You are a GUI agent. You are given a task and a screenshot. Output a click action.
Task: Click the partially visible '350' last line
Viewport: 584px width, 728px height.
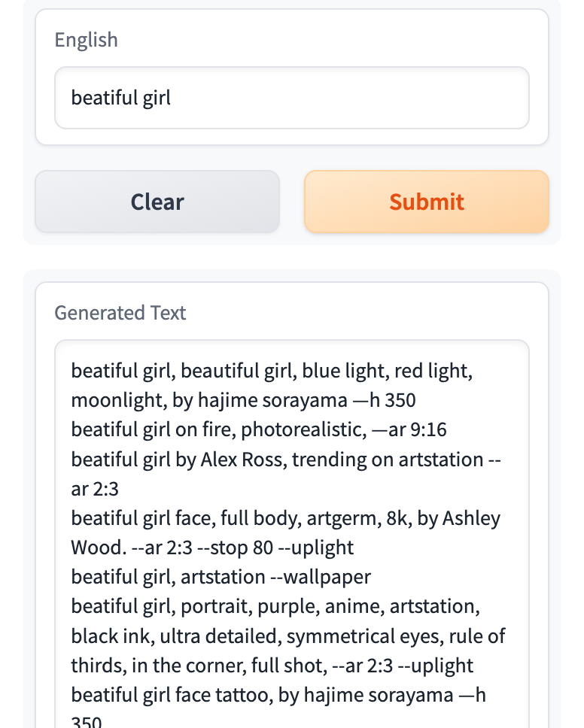click(x=87, y=721)
